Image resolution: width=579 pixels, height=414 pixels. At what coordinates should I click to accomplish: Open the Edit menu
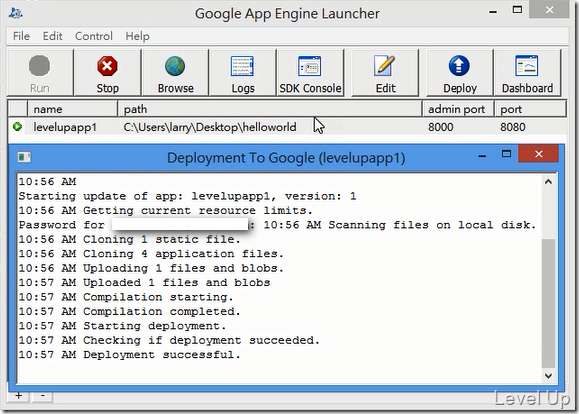click(52, 36)
